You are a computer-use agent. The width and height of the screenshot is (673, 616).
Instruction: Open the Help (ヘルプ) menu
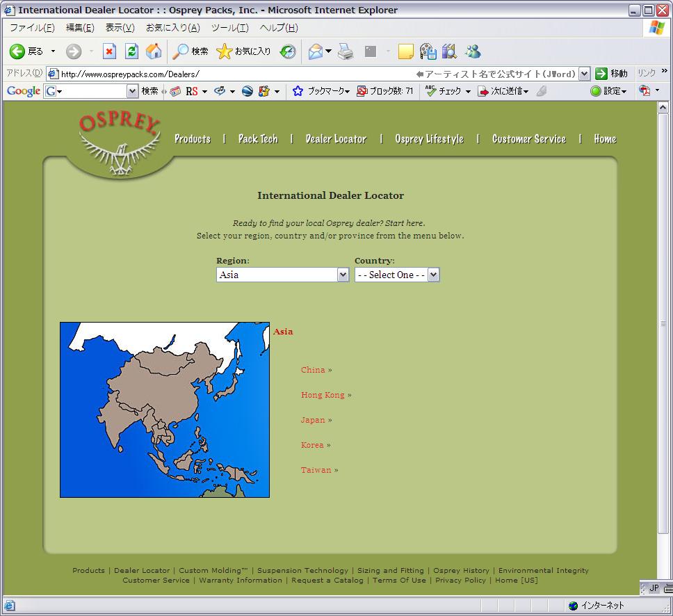pos(279,28)
